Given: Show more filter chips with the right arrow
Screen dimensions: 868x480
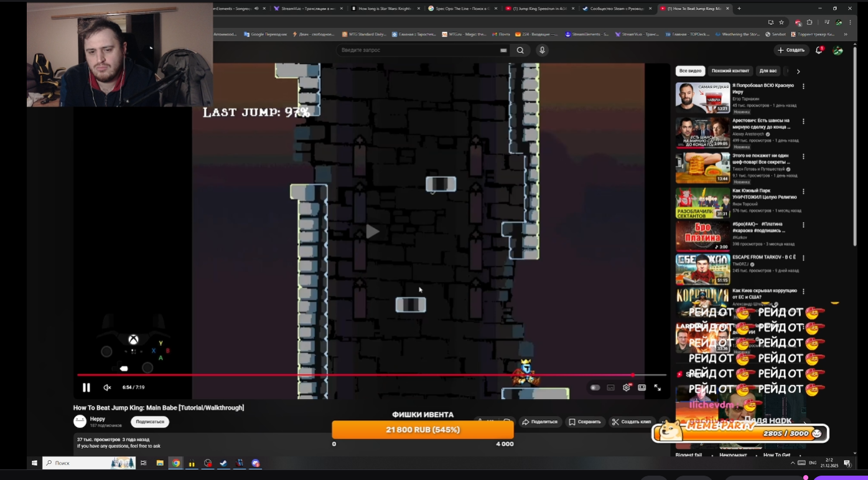Looking at the screenshot, I should pos(798,71).
